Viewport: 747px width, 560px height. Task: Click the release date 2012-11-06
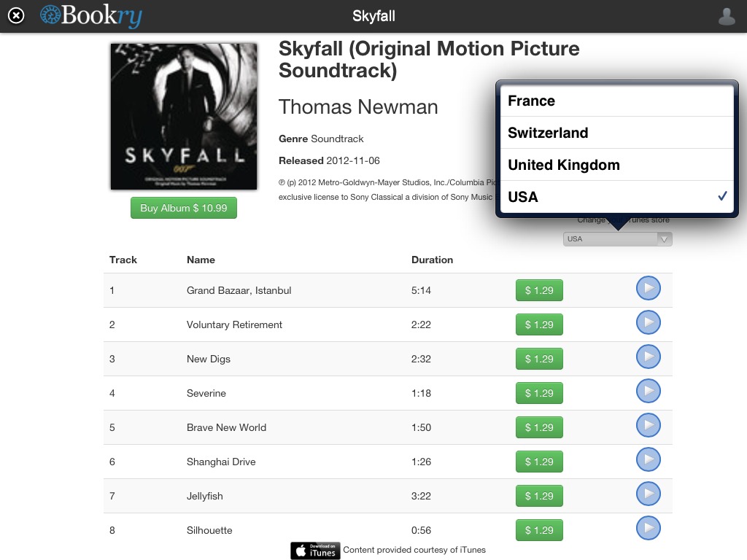[353, 161]
